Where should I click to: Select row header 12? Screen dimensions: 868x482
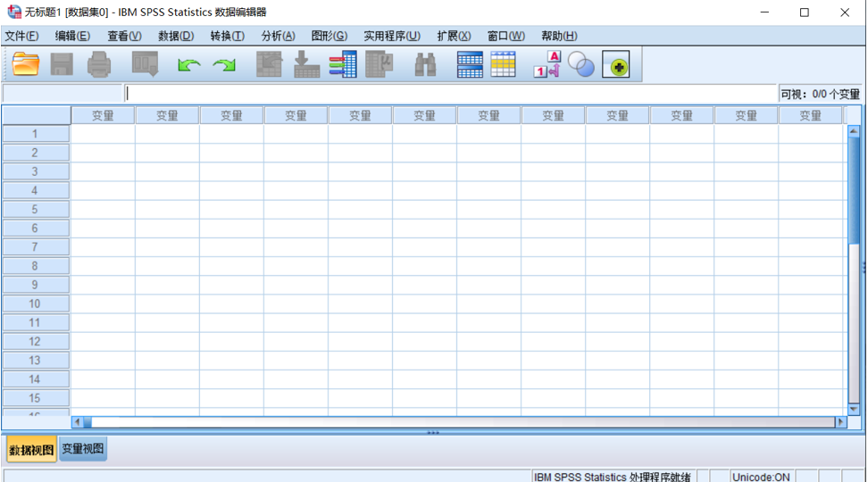(x=36, y=342)
